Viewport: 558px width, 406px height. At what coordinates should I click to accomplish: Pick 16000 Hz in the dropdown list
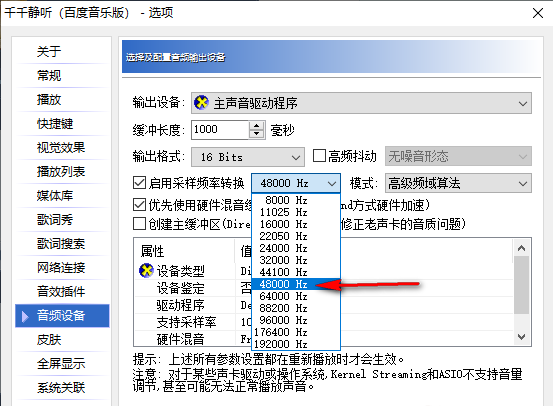pyautogui.click(x=296, y=225)
